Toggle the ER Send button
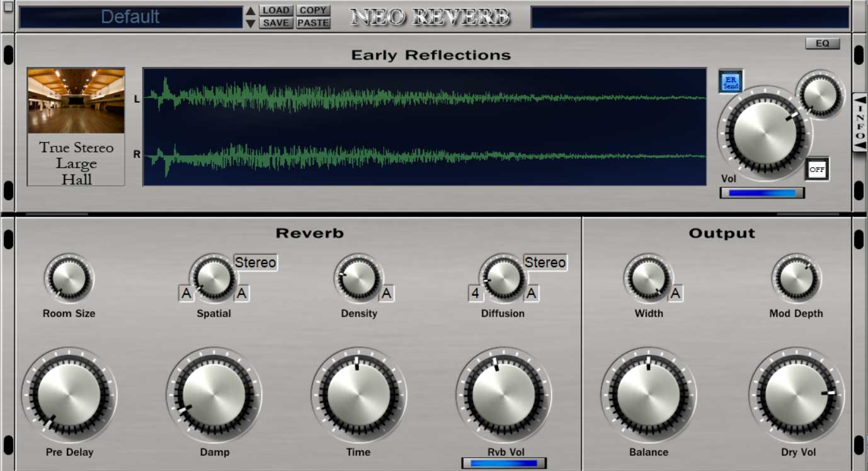 [731, 81]
